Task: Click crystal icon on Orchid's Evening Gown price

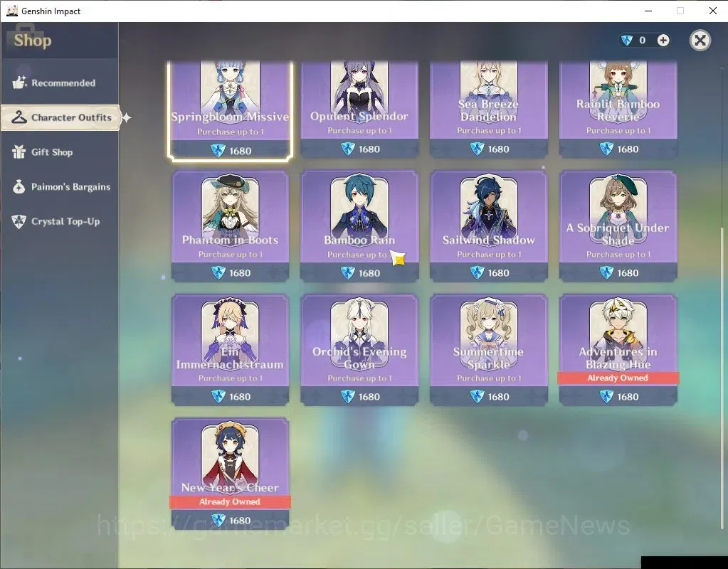Action: 348,397
